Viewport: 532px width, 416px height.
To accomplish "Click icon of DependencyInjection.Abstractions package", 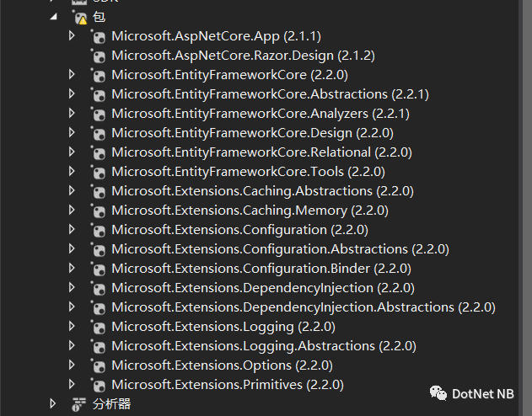I will click(x=99, y=307).
